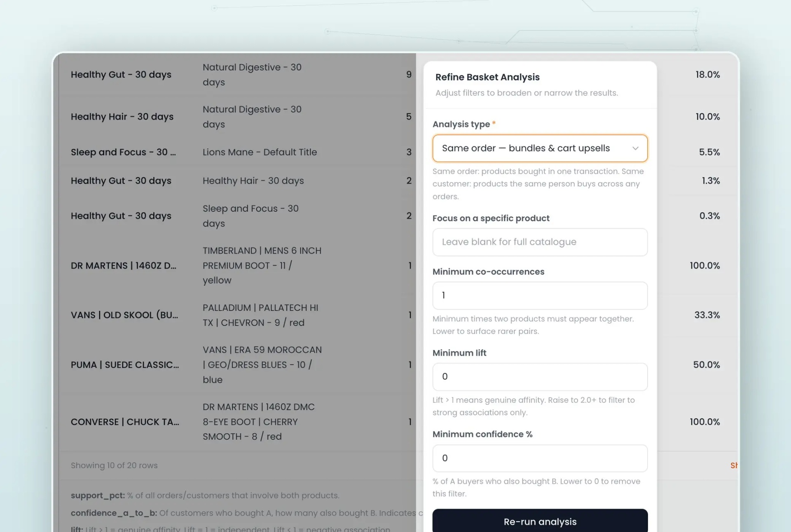Click the PALLADIUM PALLATECH HI product cell

(x=260, y=315)
